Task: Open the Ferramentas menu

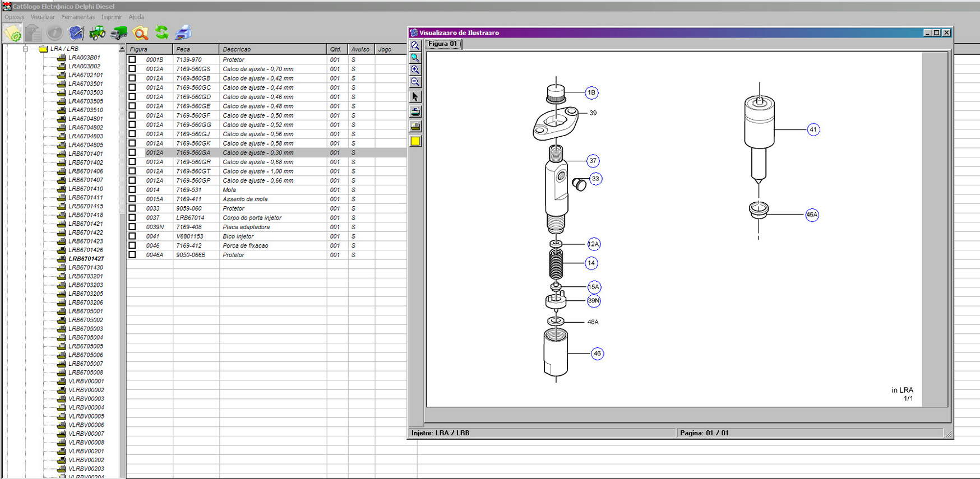Action: (78, 17)
